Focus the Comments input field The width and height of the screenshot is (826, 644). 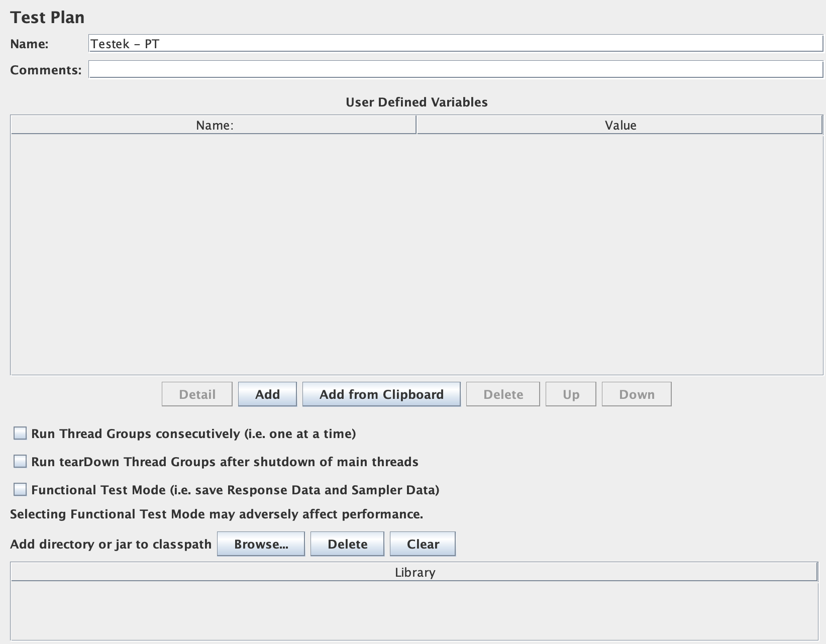click(x=455, y=70)
